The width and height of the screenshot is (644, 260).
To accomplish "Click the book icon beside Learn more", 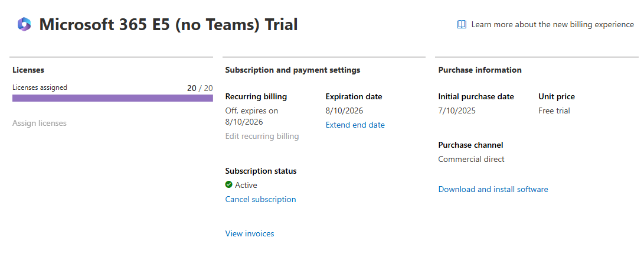I will tap(462, 25).
